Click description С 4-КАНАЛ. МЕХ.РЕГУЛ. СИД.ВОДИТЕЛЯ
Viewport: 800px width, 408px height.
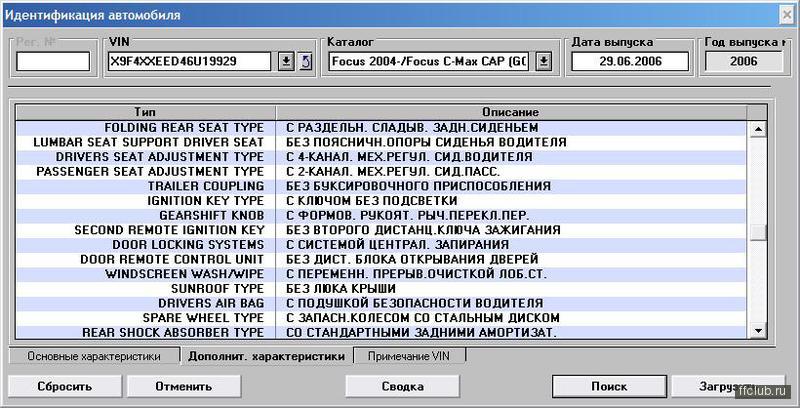point(409,157)
